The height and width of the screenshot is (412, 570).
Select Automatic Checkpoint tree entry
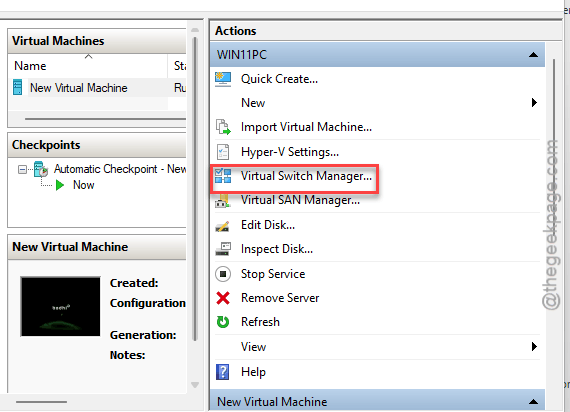tap(120, 169)
